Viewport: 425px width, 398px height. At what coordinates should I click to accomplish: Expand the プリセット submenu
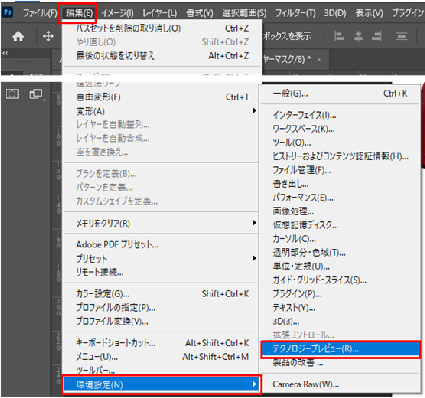pos(162,259)
